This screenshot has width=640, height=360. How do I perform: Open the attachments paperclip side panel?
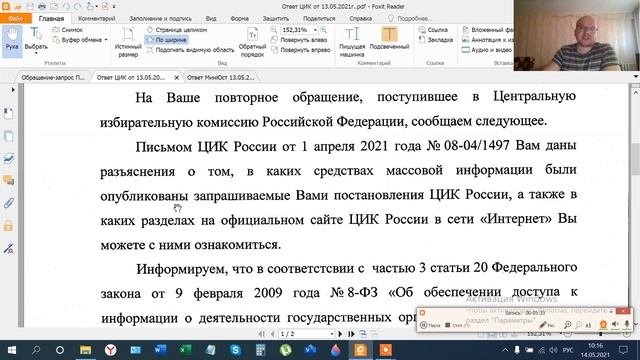8,203
